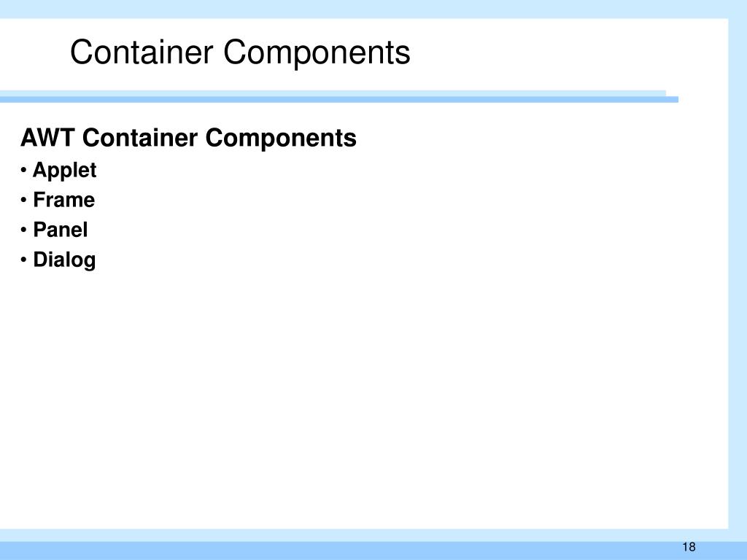Click the bullet dot before Dialog
747x560 pixels.
pyautogui.click(x=23, y=260)
